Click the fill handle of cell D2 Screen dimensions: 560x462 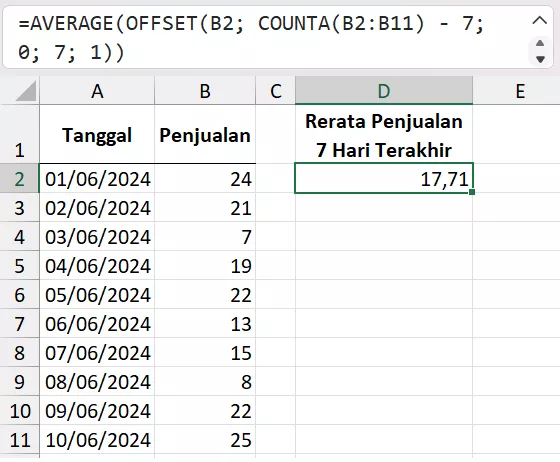click(x=472, y=192)
